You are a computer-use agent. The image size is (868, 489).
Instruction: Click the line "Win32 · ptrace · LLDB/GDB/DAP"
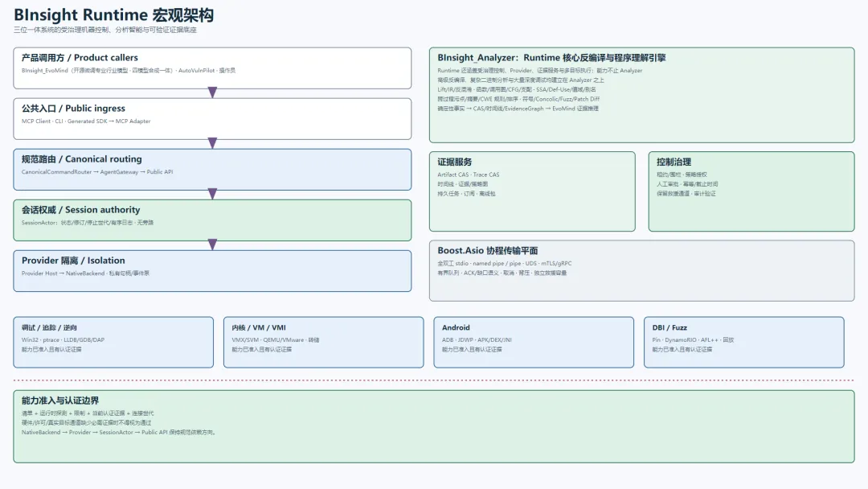tap(63, 340)
